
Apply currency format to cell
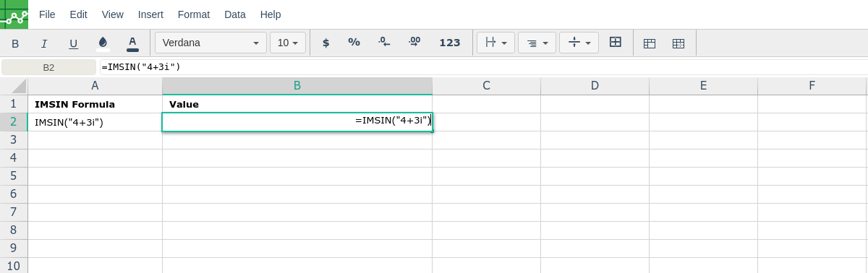pyautogui.click(x=325, y=43)
